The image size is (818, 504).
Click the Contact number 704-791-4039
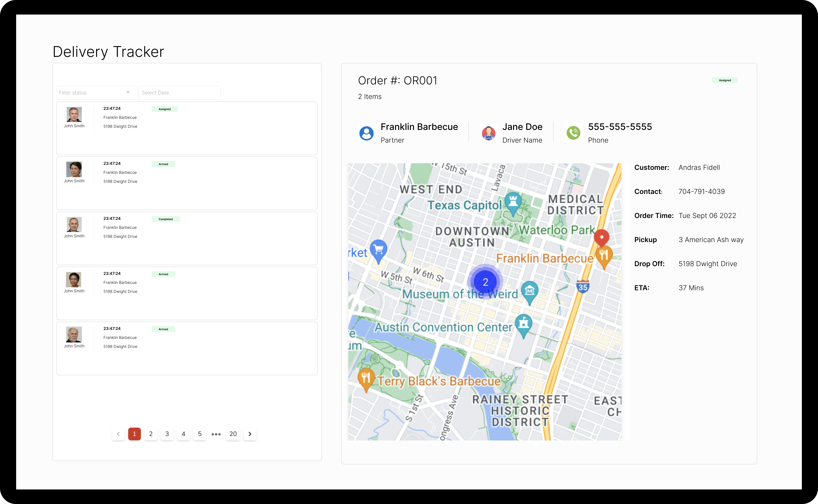click(x=701, y=191)
